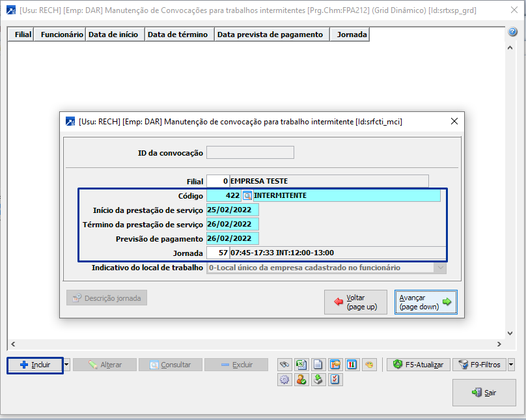Exit using the Sair button
Image resolution: width=526 pixels, height=420 pixels.
[484, 393]
